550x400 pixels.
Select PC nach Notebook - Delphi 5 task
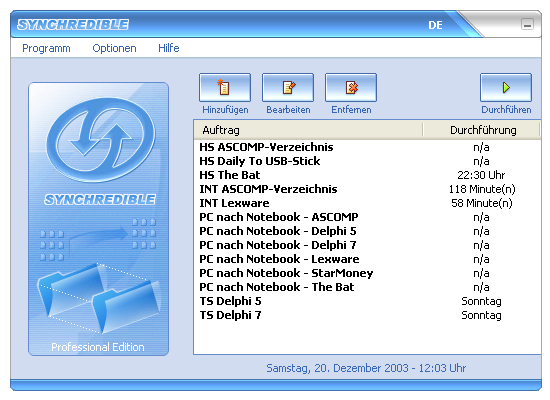pos(278,231)
